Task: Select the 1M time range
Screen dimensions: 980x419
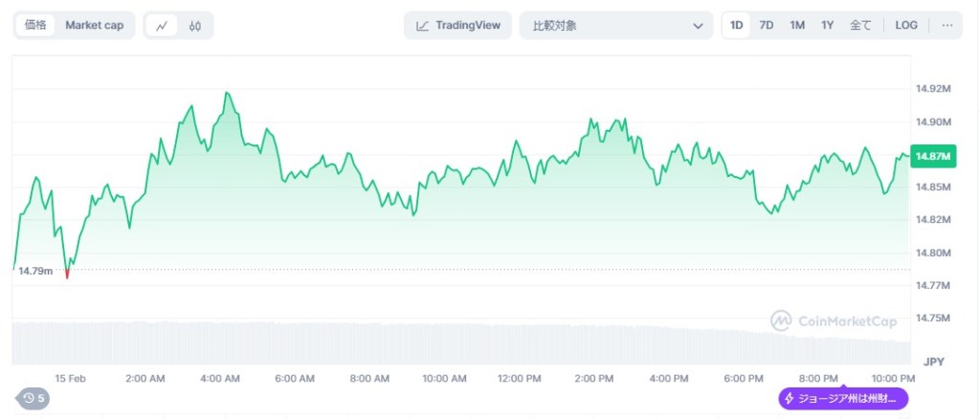Action: click(x=797, y=26)
